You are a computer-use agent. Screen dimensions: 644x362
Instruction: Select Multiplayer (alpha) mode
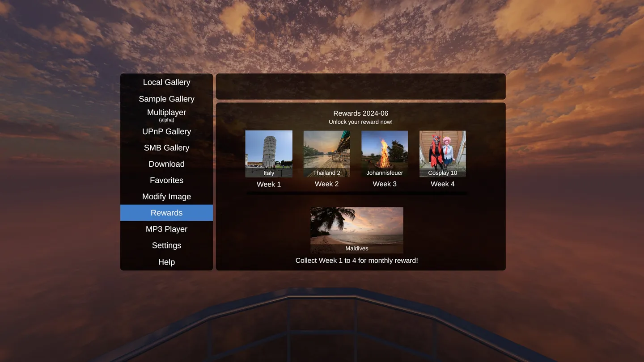point(166,114)
